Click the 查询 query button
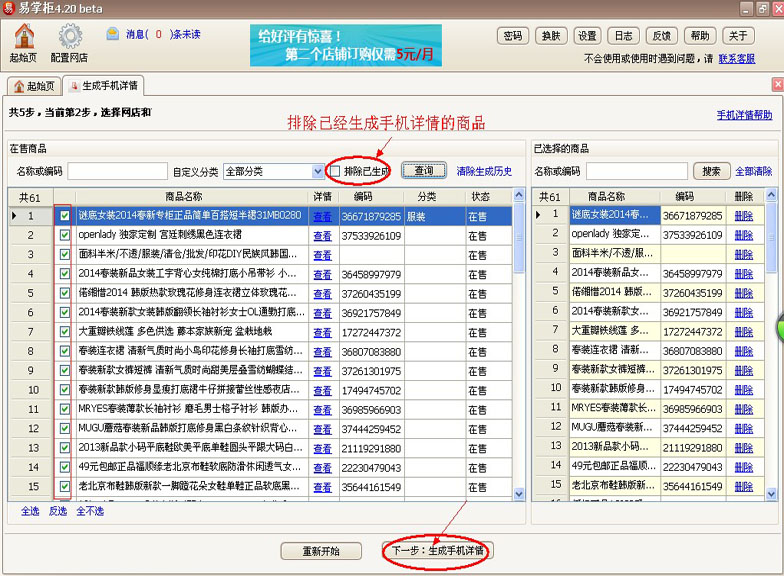The image size is (784, 576). point(424,171)
